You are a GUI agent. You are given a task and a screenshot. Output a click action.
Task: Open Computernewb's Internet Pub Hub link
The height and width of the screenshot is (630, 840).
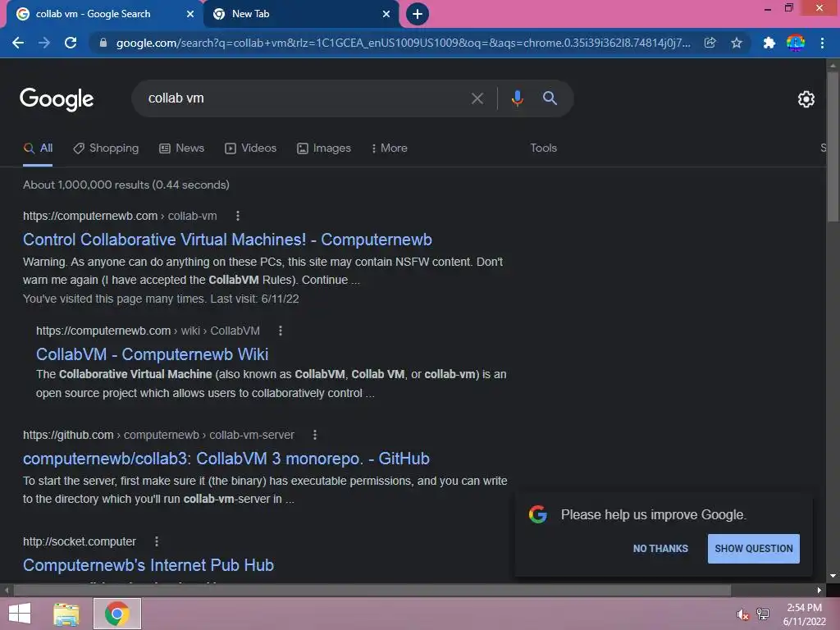pos(148,565)
